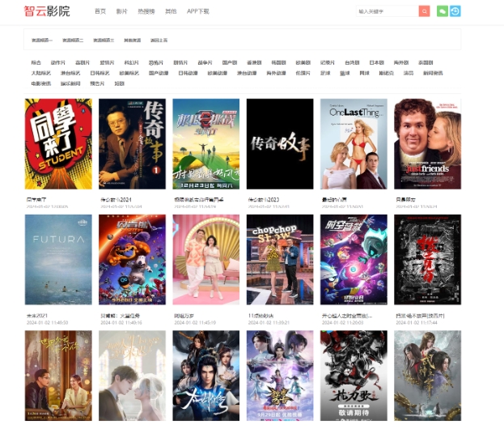The image size is (504, 438).
Task: Focus the keyword search field
Action: (387, 11)
